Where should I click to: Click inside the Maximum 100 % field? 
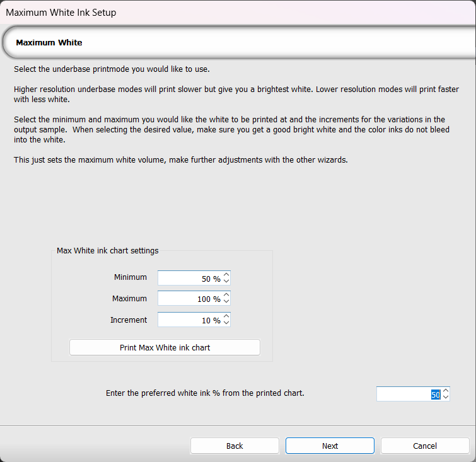coord(189,299)
